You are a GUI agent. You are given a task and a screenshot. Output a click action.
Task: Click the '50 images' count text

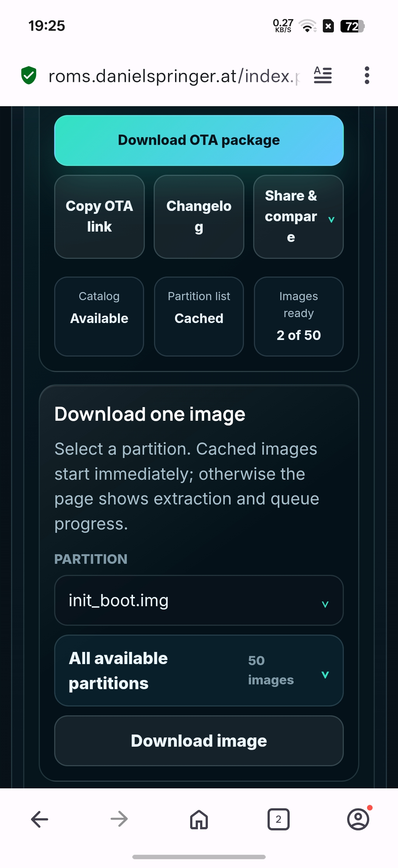coord(271,670)
